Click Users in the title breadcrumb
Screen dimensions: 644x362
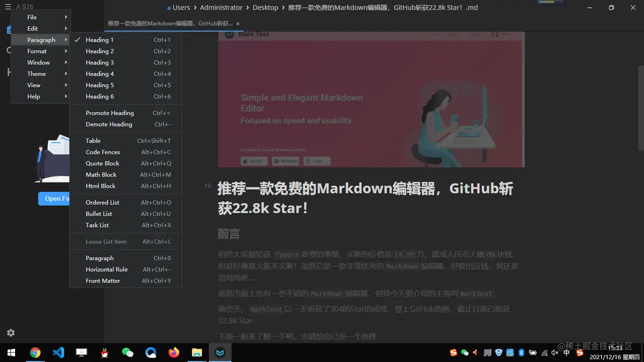(x=181, y=8)
